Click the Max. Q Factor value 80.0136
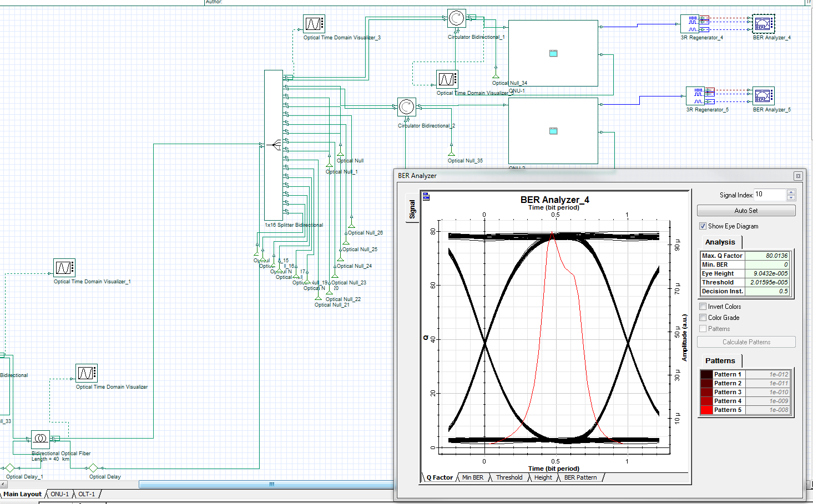The width and height of the screenshot is (813, 504). 767,256
